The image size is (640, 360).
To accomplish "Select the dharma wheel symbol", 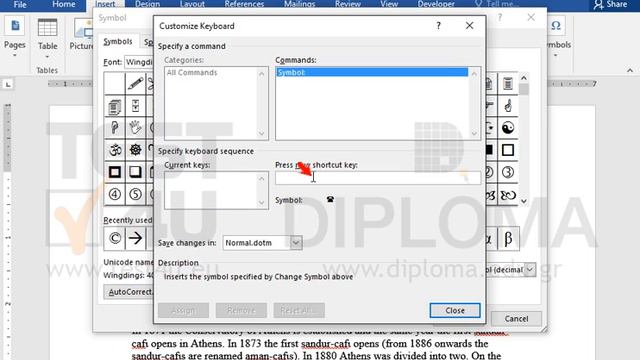I will [135, 150].
